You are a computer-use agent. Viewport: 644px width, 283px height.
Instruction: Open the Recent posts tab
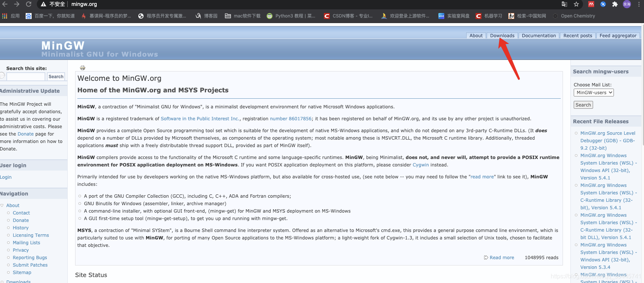pos(577,36)
